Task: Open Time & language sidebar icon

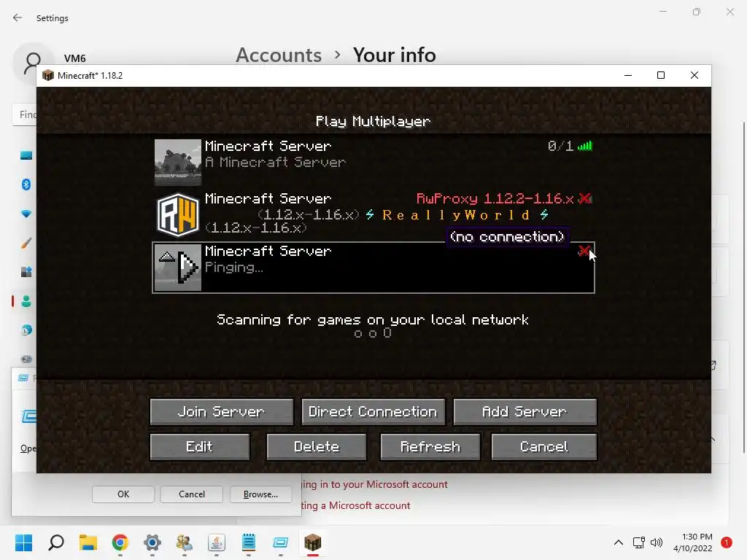Action: (x=26, y=330)
